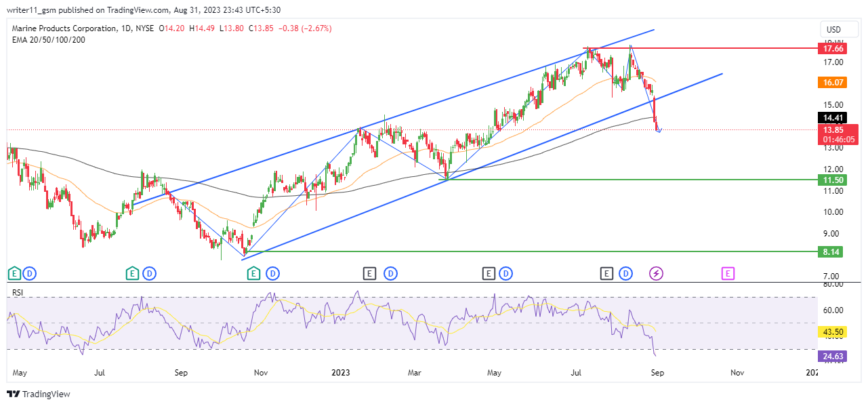868x406 pixels.
Task: Click the 9.00 price axis label
Action: pos(833,234)
